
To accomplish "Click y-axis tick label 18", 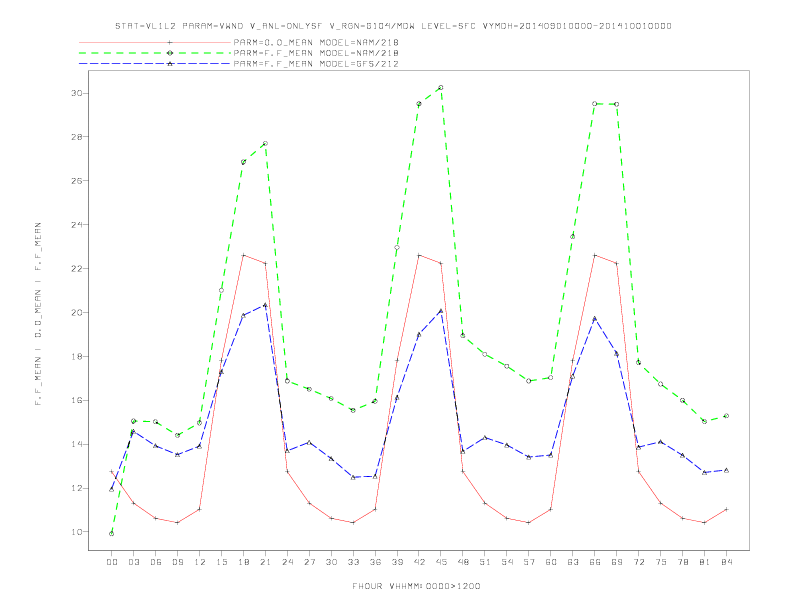I will (x=77, y=356).
